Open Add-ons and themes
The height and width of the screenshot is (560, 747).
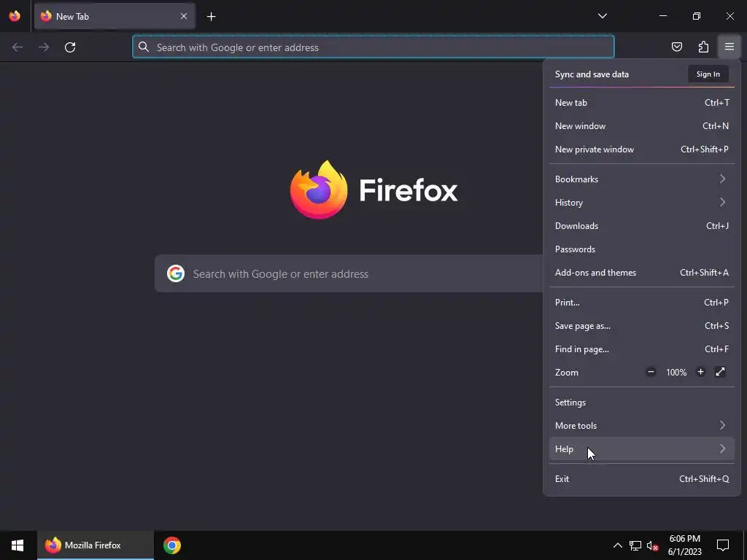click(x=642, y=273)
